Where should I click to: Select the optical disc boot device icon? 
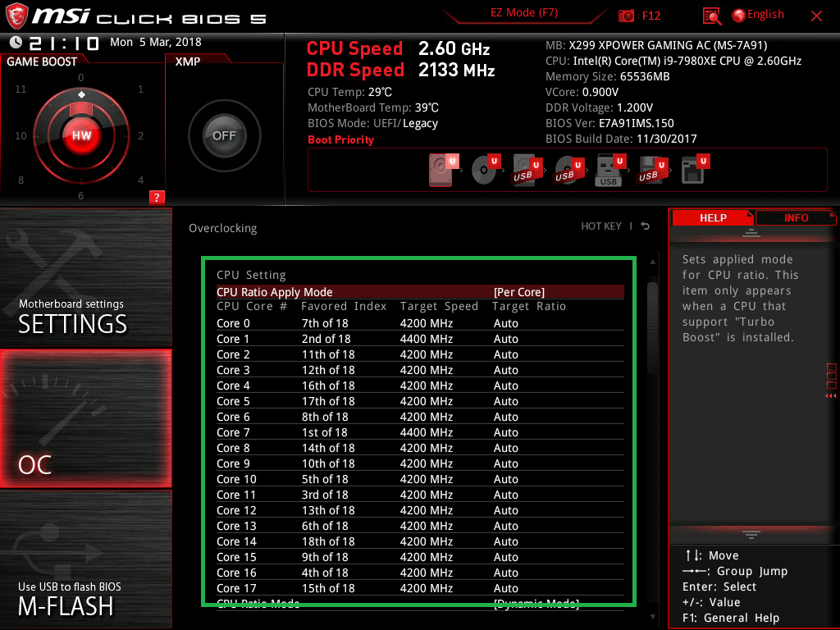click(486, 170)
